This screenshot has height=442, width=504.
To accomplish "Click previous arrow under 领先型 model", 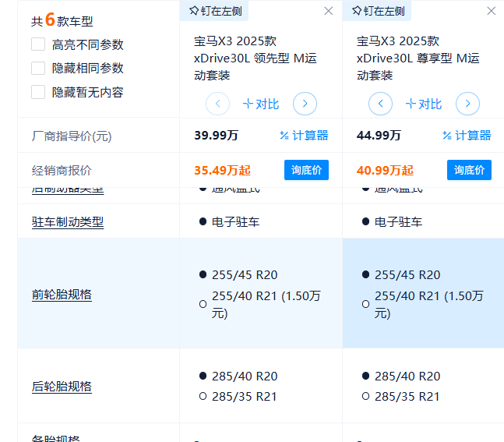I will 217,104.
